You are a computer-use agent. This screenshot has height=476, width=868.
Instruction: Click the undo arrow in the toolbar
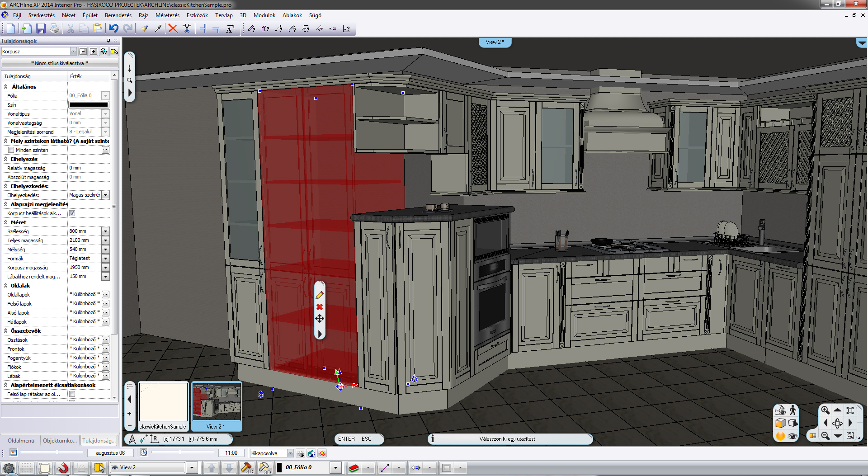coord(113,29)
